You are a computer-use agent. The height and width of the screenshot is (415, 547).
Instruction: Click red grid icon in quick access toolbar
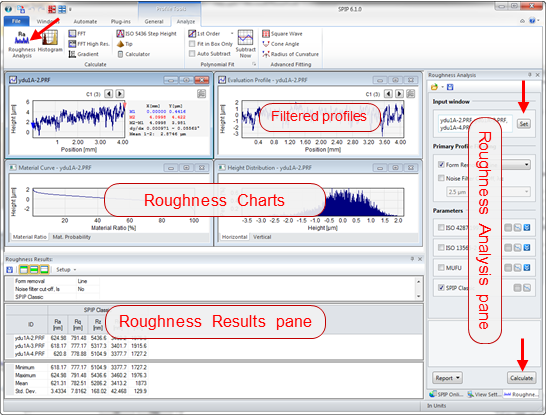point(52,9)
